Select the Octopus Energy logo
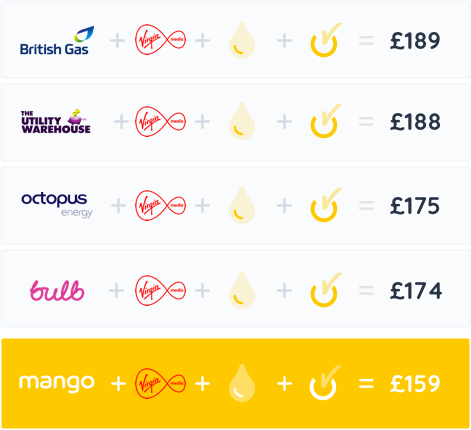The width and height of the screenshot is (471, 430). point(57,205)
